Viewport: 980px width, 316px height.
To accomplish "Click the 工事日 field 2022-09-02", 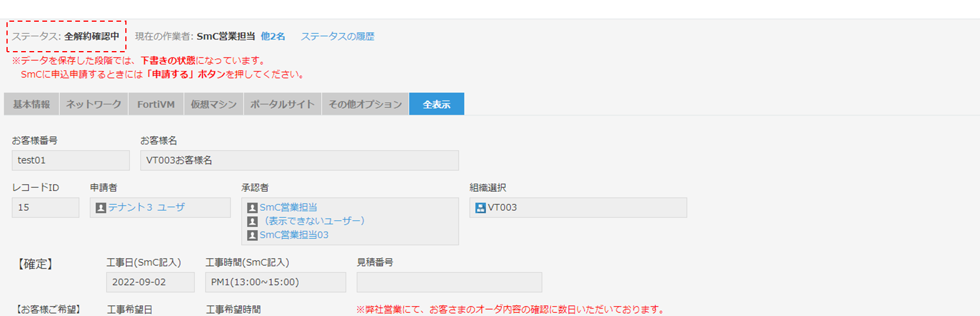I will coord(150,282).
